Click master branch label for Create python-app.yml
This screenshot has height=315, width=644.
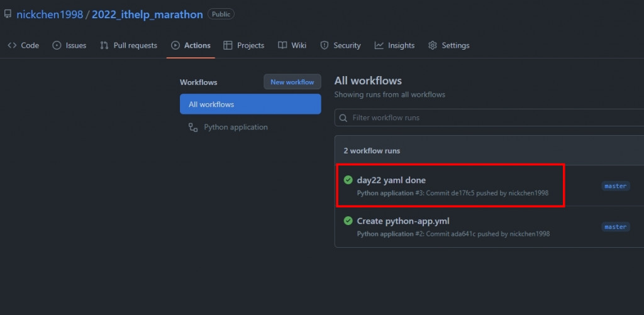pos(615,227)
